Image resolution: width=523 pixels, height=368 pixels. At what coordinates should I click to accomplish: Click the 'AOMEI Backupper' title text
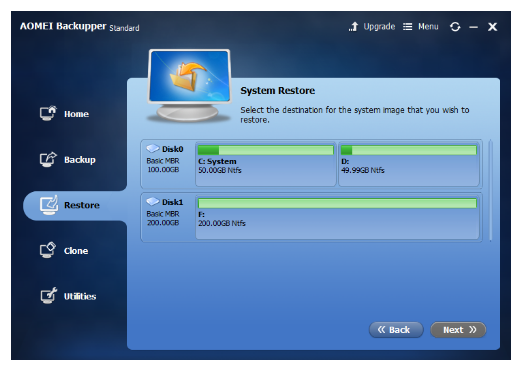[x=63, y=26]
